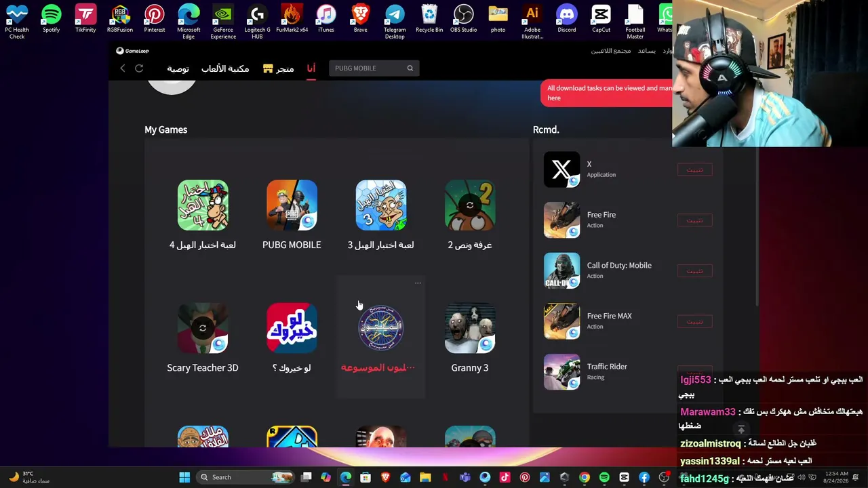The width and height of the screenshot is (868, 488).
Task: Open Microsoft Store from the taskbar
Action: coord(366,477)
